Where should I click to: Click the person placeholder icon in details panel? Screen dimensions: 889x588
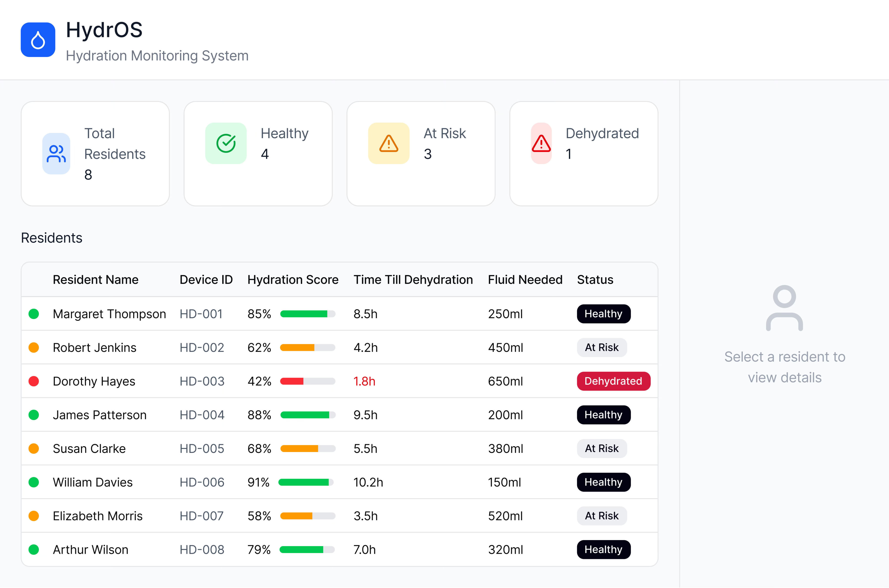[784, 308]
